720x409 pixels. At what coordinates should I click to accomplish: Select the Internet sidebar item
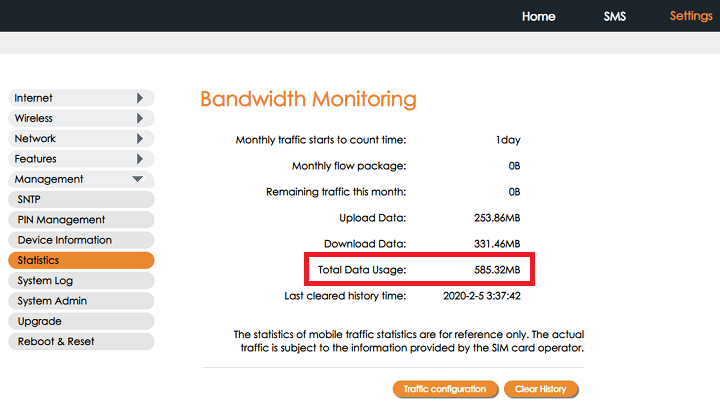(81, 98)
